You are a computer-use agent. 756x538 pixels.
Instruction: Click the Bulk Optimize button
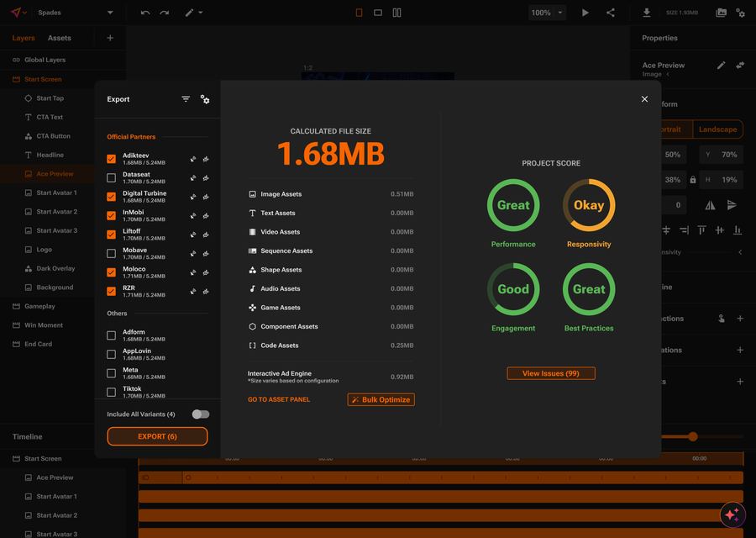pyautogui.click(x=381, y=399)
